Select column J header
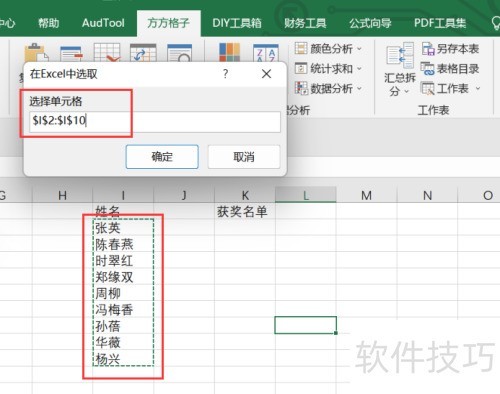This screenshot has height=394, width=500. pos(184,195)
